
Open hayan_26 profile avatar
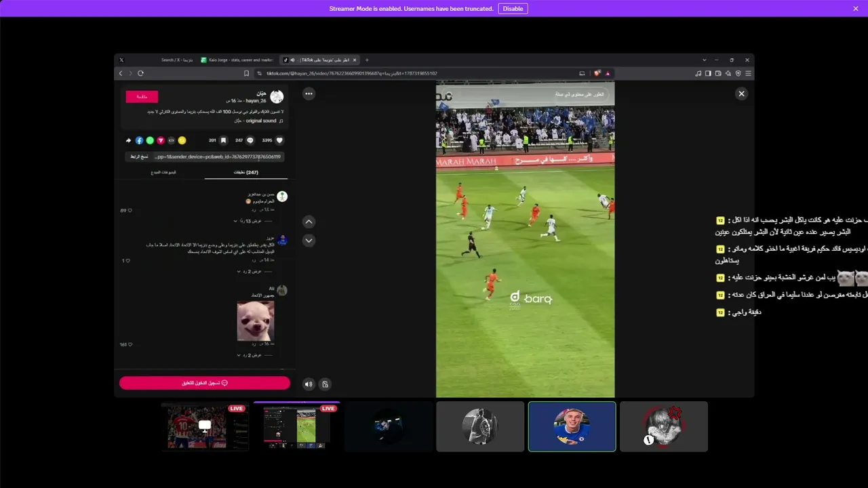[x=277, y=97]
